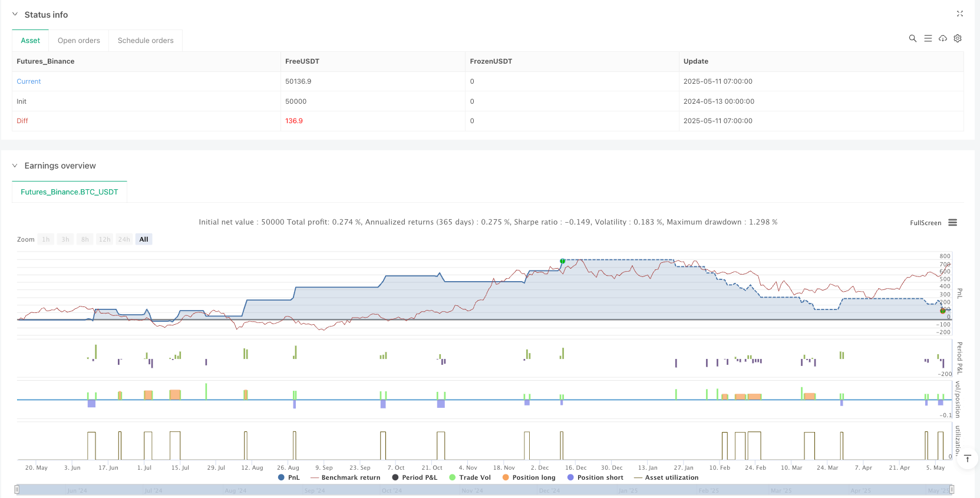The width and height of the screenshot is (980, 498).
Task: Click the Current row link in asset table
Action: (x=29, y=81)
